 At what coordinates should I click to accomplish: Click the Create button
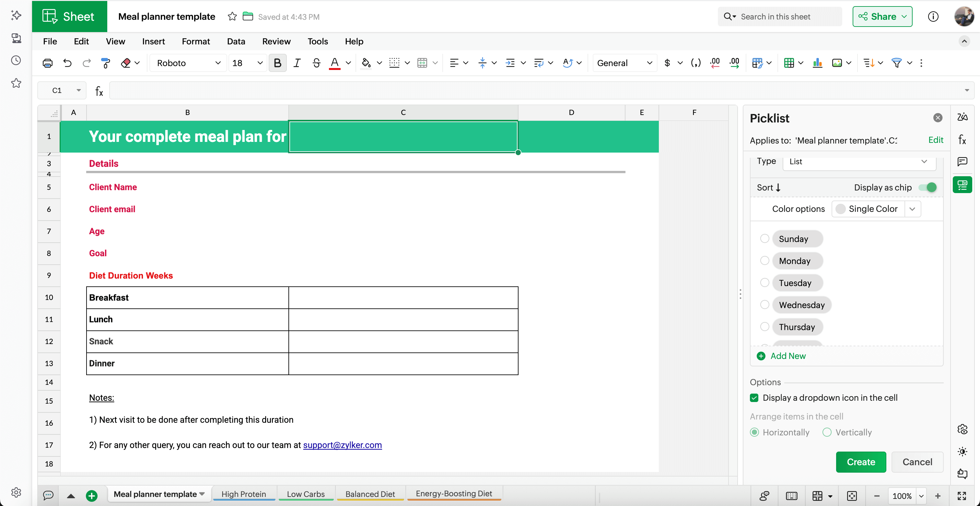coord(861,462)
